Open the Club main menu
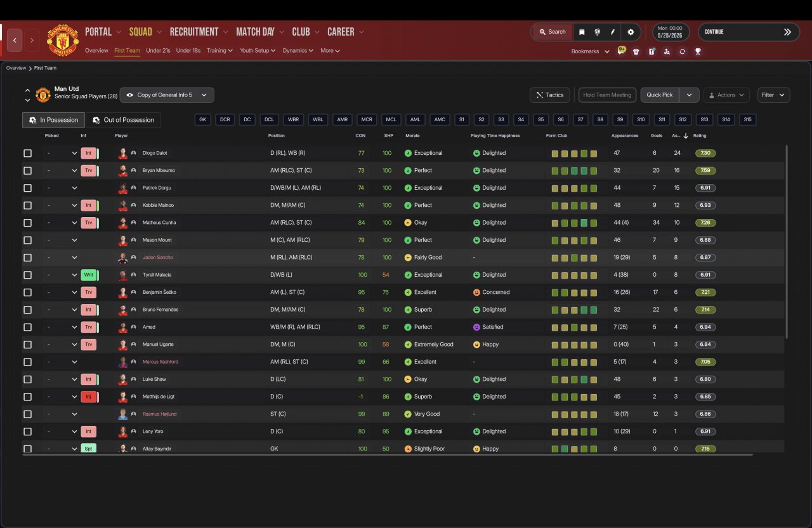 coord(304,32)
